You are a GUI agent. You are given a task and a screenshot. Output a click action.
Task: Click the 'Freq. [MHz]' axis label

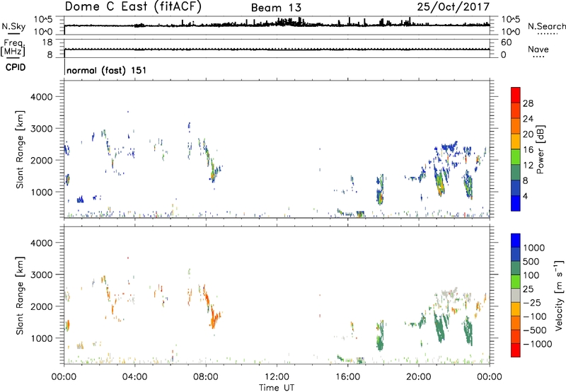pyautogui.click(x=13, y=48)
